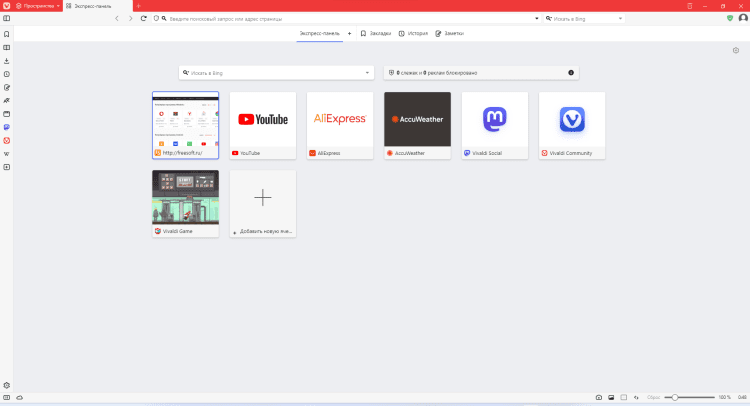Open blocker info icon on start page
The width and height of the screenshot is (750, 406).
(x=571, y=73)
